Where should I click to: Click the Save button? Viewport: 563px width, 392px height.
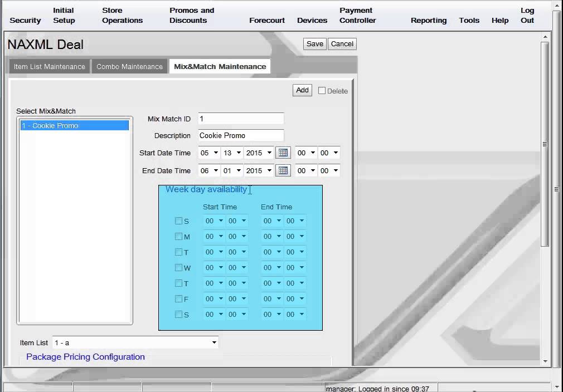(314, 44)
